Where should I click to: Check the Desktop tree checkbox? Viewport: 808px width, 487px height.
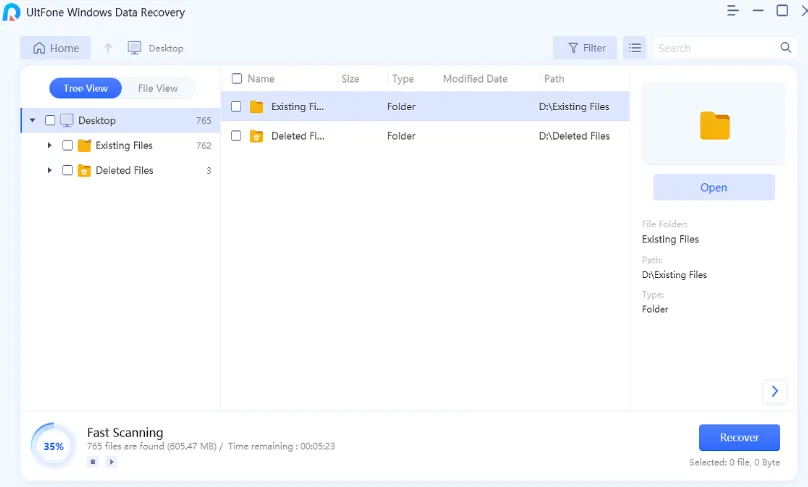(50, 120)
